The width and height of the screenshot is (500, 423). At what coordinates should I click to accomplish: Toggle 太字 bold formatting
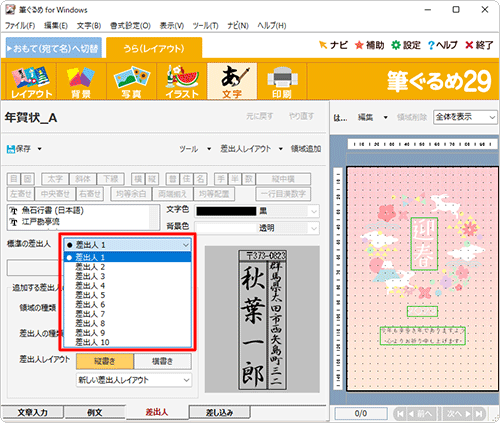pyautogui.click(x=55, y=179)
